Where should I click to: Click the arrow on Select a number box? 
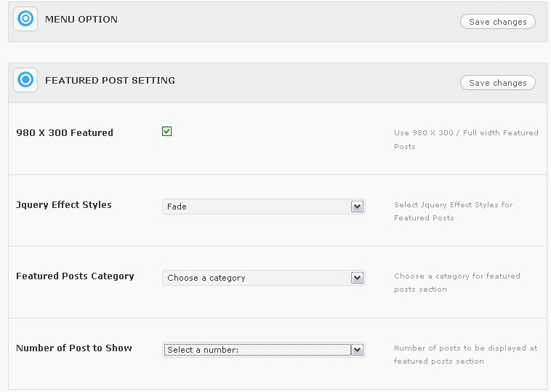(356, 350)
